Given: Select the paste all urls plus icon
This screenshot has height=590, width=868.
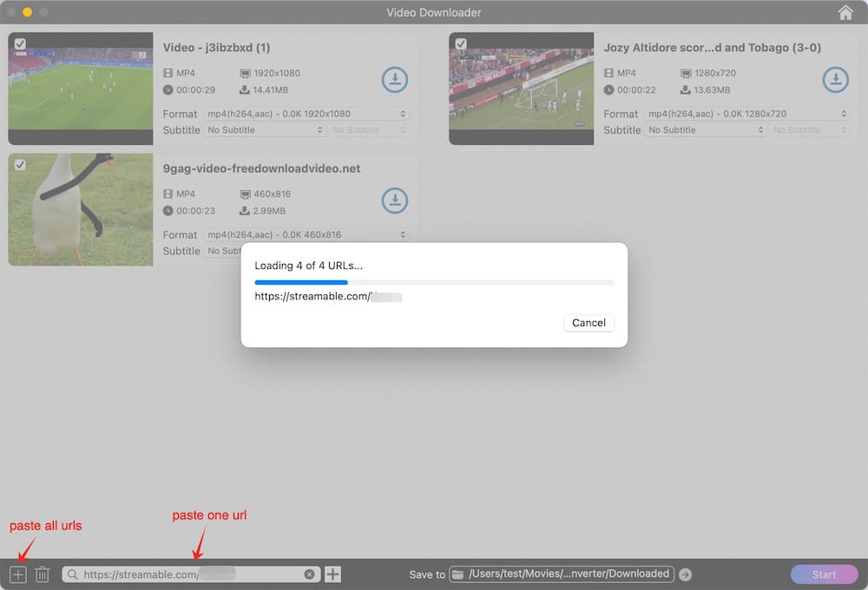Looking at the screenshot, I should (x=16, y=574).
